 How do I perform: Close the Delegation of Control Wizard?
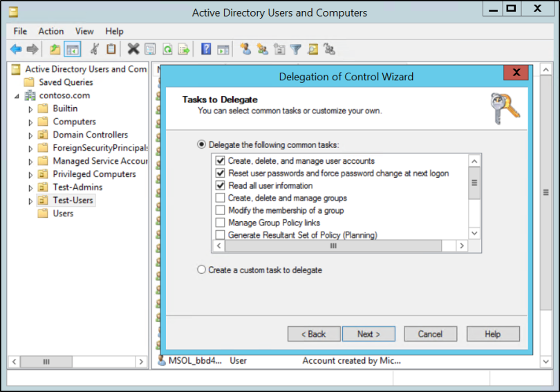click(x=516, y=73)
